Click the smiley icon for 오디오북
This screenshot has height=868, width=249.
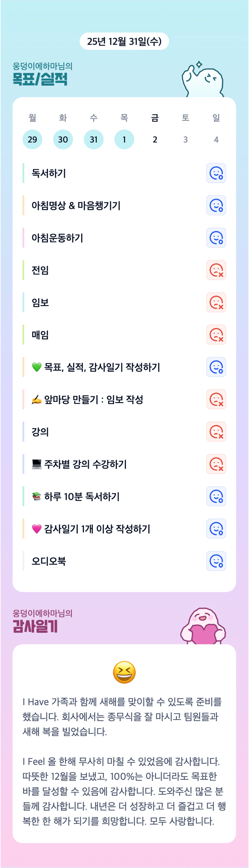click(x=216, y=561)
